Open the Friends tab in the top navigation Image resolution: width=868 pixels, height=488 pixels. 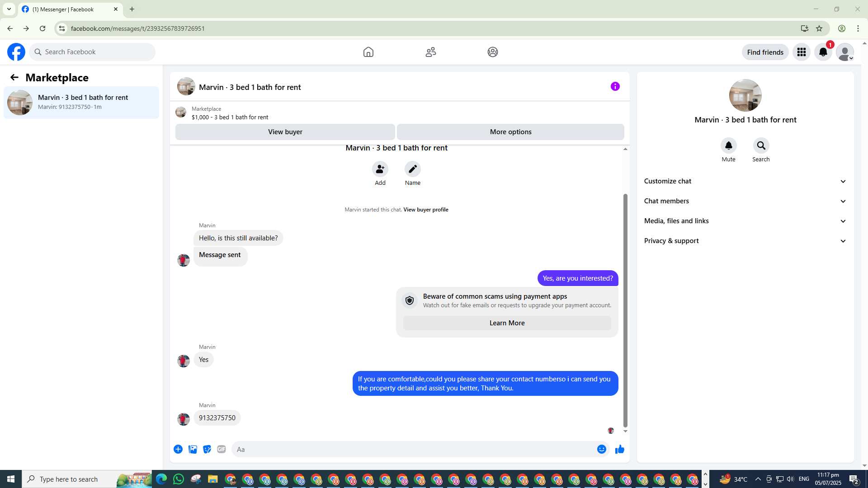[x=430, y=52]
